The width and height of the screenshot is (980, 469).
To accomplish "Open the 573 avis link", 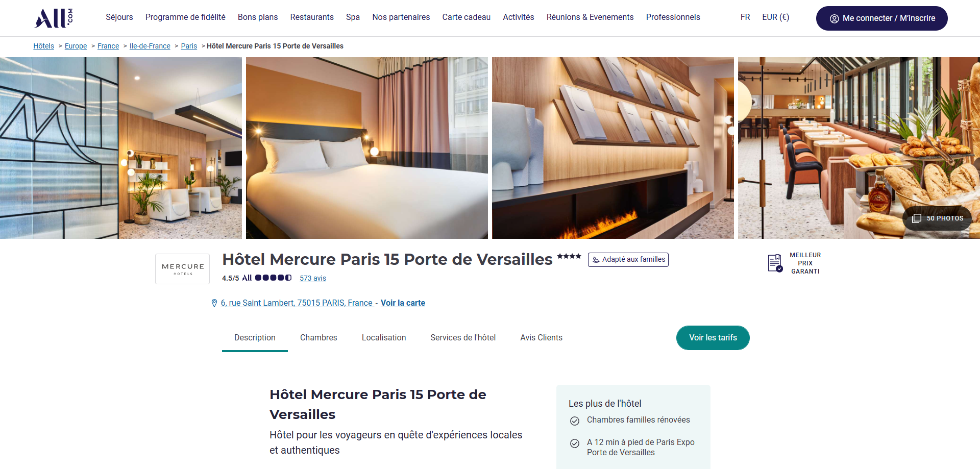I will 313,278.
